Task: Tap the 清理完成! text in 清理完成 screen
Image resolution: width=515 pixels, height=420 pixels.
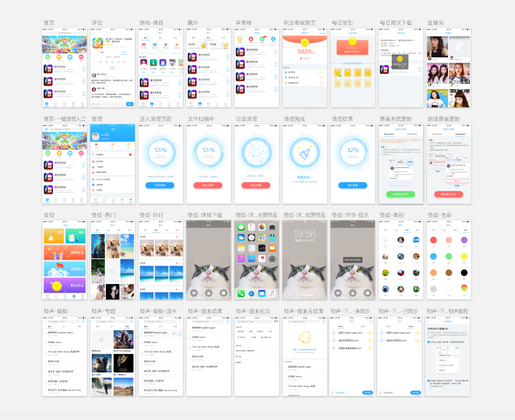Action: tap(304, 177)
